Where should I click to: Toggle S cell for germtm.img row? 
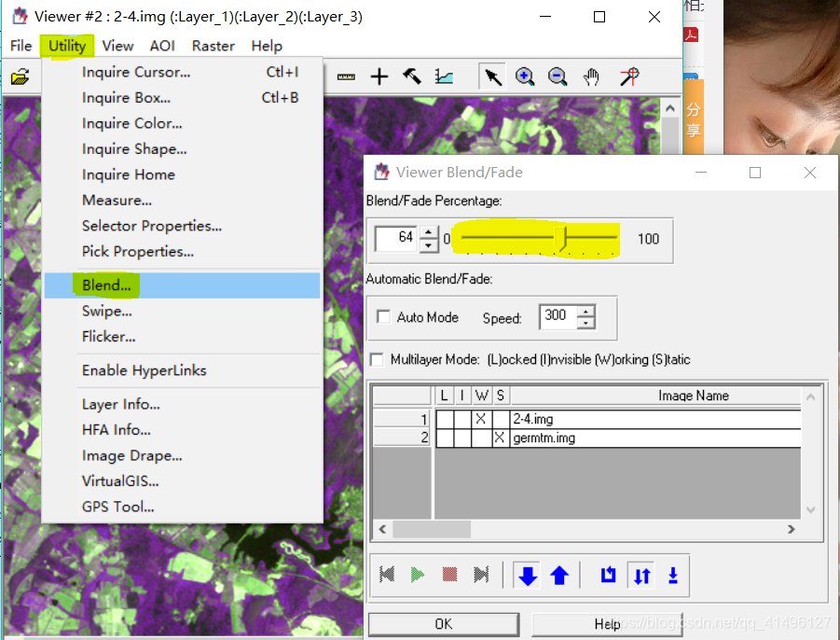click(x=500, y=438)
